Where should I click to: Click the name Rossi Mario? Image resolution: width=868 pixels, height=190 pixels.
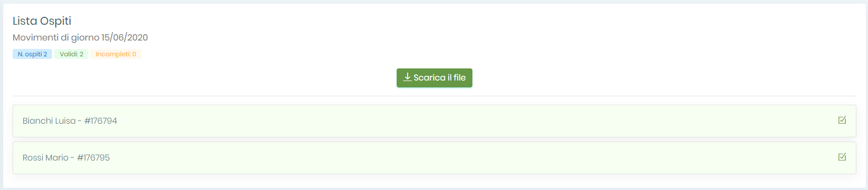(45, 158)
